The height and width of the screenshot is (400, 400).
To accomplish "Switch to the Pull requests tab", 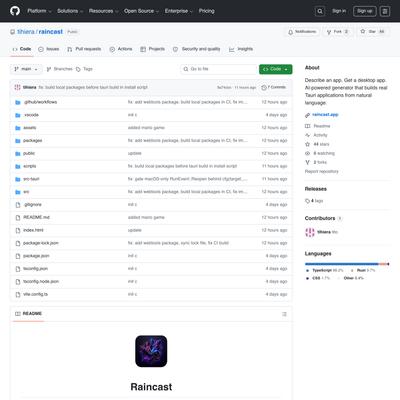I will click(84, 49).
